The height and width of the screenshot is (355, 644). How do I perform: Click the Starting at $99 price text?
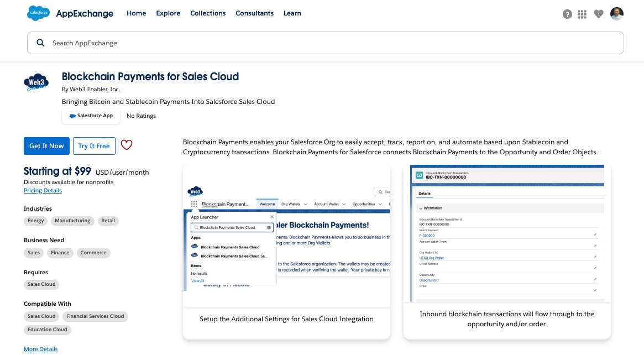57,171
